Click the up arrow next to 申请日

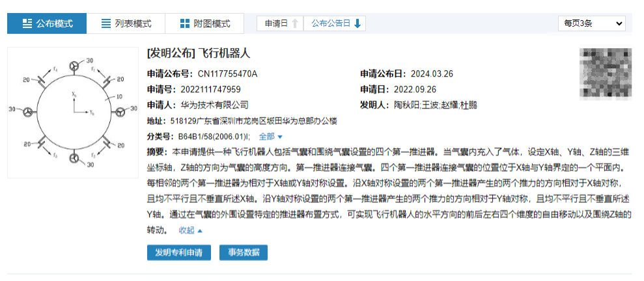pos(294,23)
